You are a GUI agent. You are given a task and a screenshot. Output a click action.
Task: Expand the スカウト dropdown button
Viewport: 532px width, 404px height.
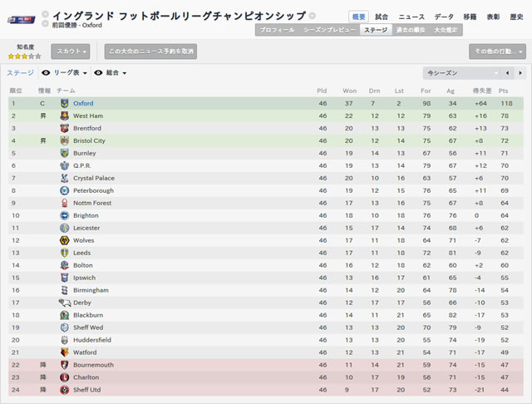click(x=71, y=52)
